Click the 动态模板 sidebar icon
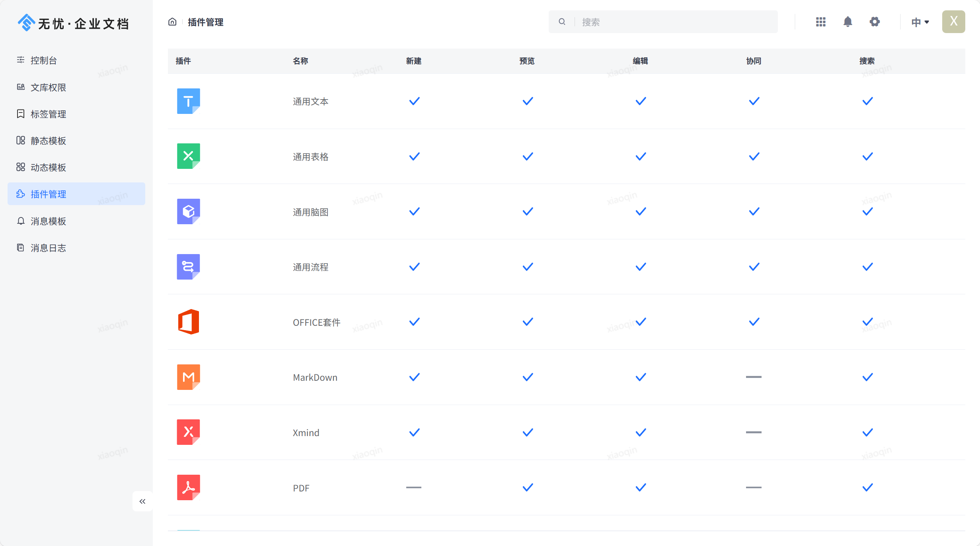980x546 pixels. (21, 167)
